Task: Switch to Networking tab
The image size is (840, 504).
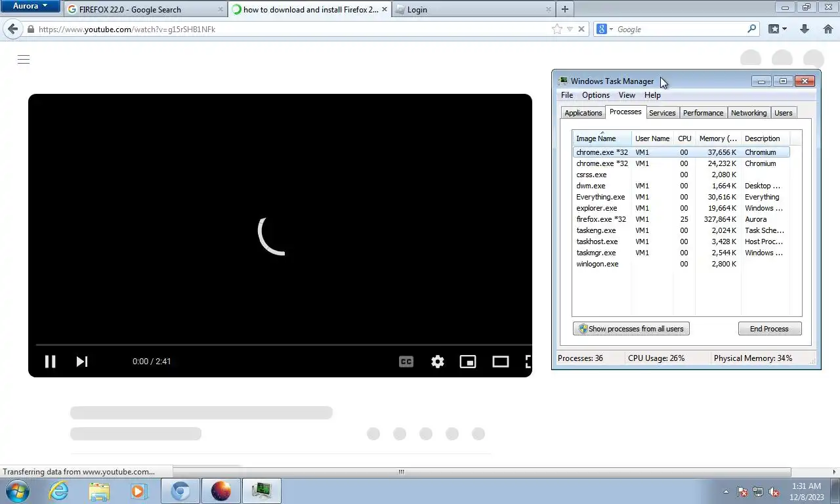Action: pyautogui.click(x=749, y=113)
